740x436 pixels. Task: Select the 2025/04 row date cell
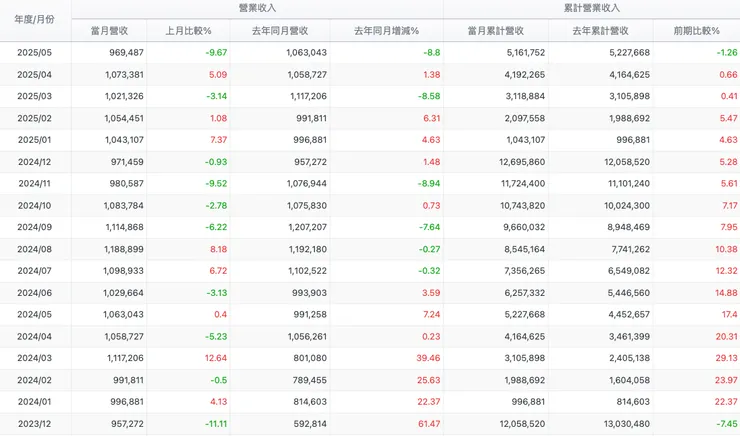tap(34, 75)
